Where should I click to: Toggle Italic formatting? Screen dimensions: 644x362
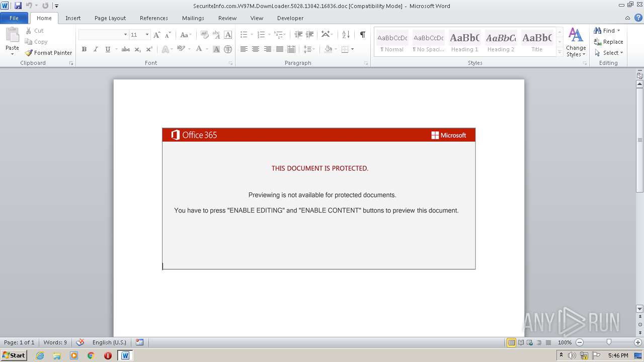[96, 49]
